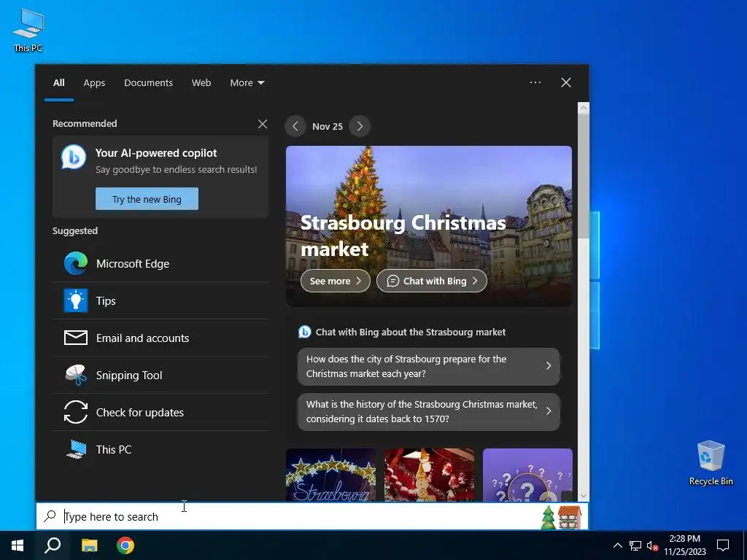Screen dimensions: 747x560
Task: Open Microsoft Edge from suggested list
Action: pos(160,263)
